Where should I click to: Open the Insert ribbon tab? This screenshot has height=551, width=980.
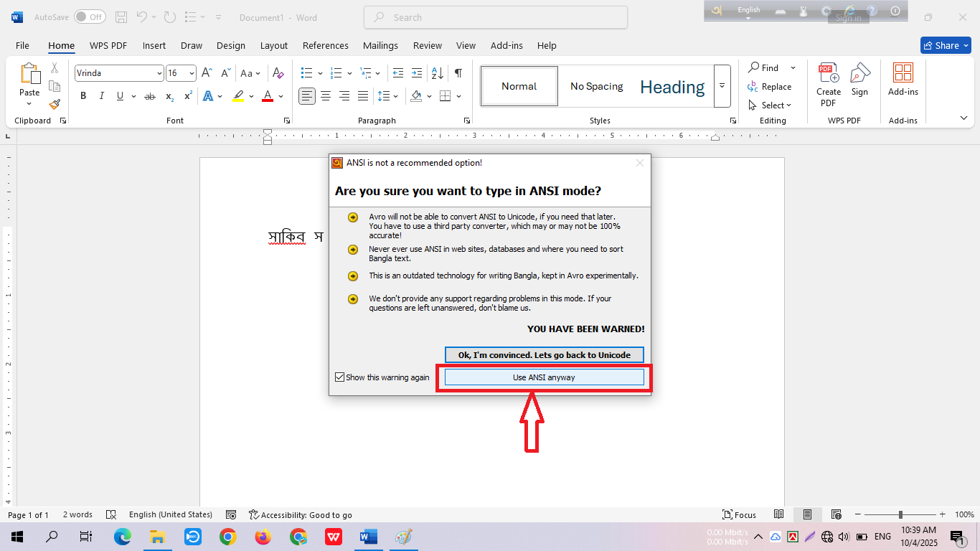[x=154, y=45]
